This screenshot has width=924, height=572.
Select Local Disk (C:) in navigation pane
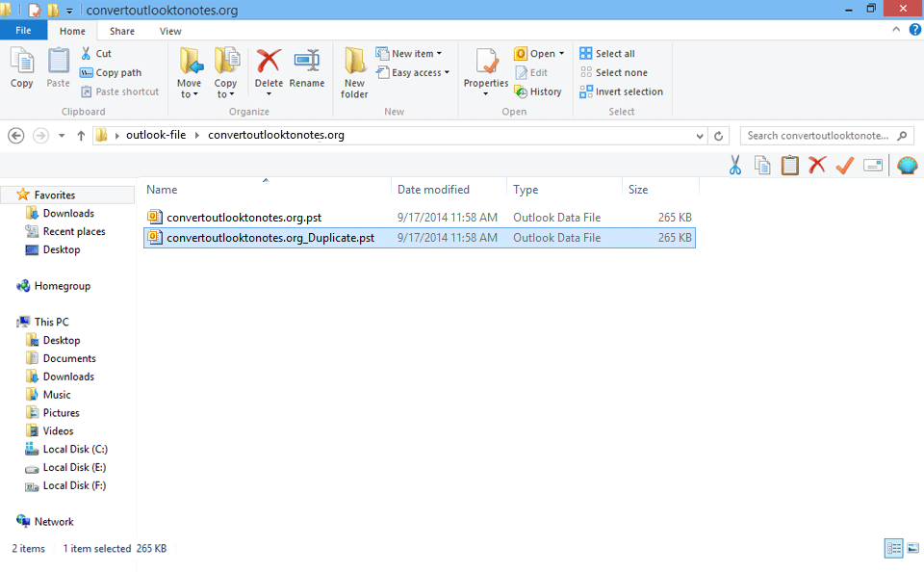tap(74, 450)
